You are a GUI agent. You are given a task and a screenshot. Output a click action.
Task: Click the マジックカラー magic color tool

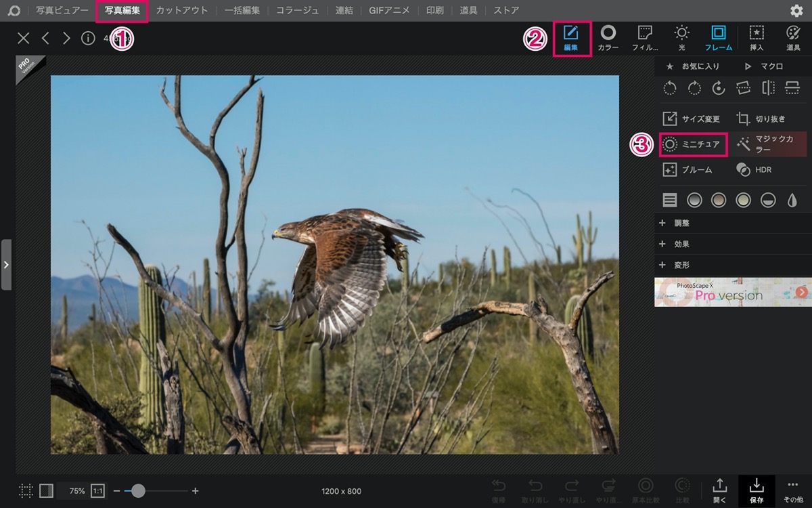pyautogui.click(x=765, y=144)
